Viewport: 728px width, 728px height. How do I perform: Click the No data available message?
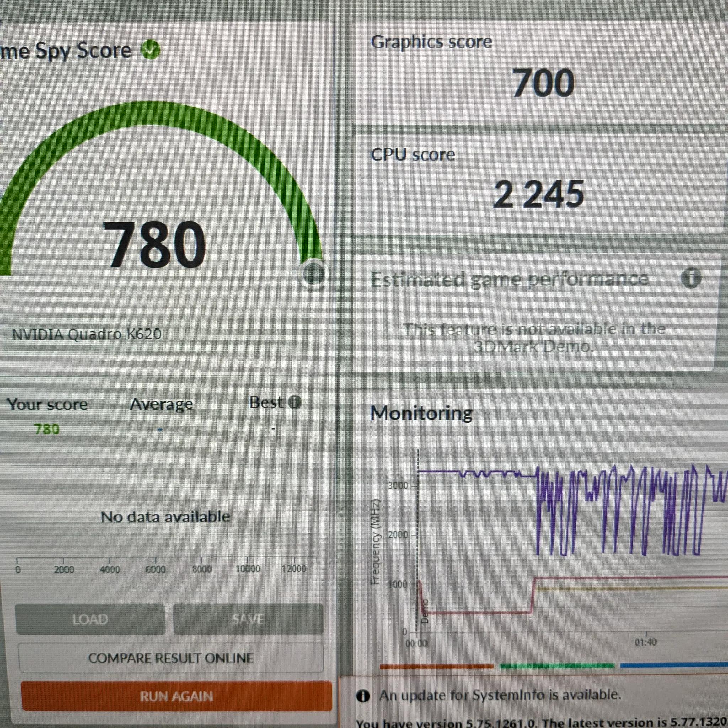pos(165,516)
